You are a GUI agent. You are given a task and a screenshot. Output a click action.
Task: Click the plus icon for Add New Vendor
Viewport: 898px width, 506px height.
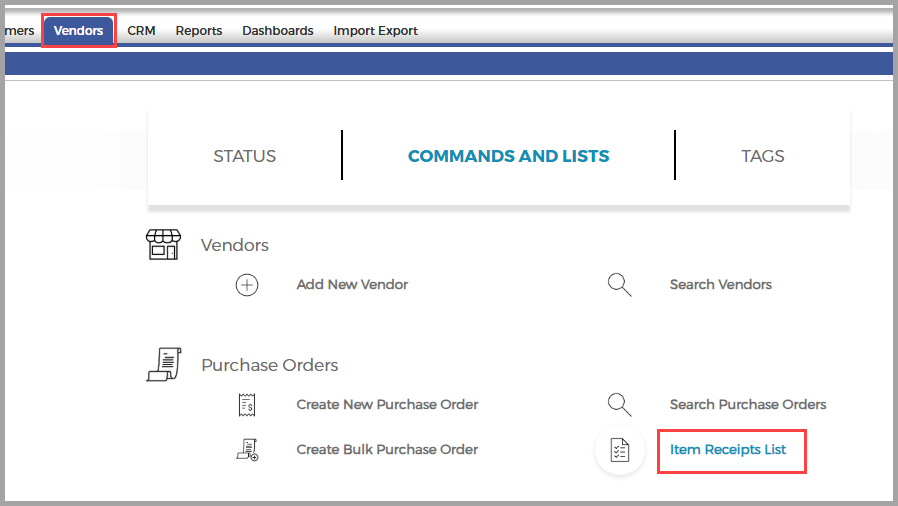click(247, 284)
